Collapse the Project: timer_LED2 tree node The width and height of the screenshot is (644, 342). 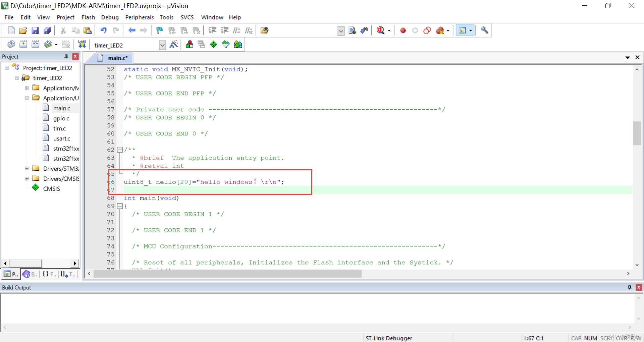[x=7, y=68]
